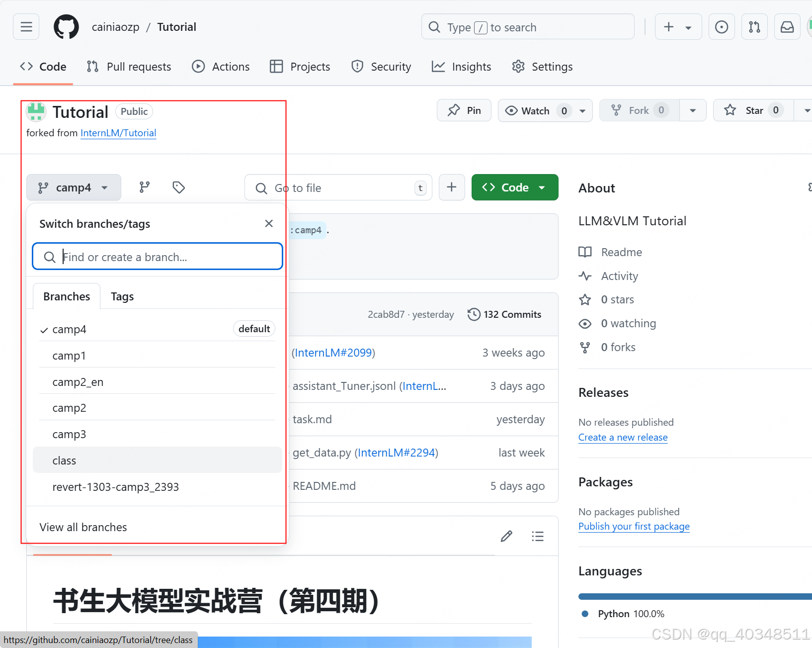Click the add file plus button
Image resolution: width=812 pixels, height=648 pixels.
click(x=452, y=187)
